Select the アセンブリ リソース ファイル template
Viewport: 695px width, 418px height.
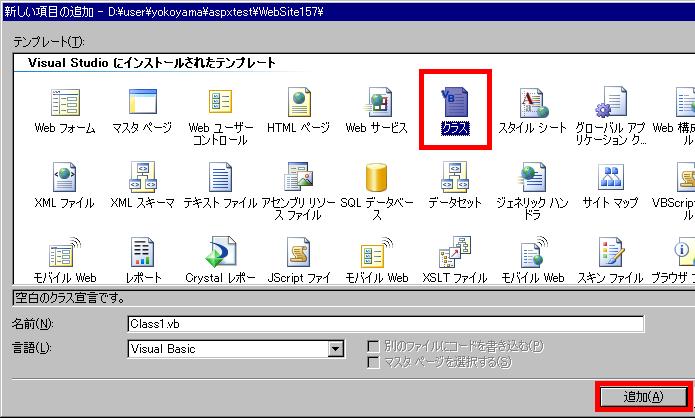click(299, 176)
